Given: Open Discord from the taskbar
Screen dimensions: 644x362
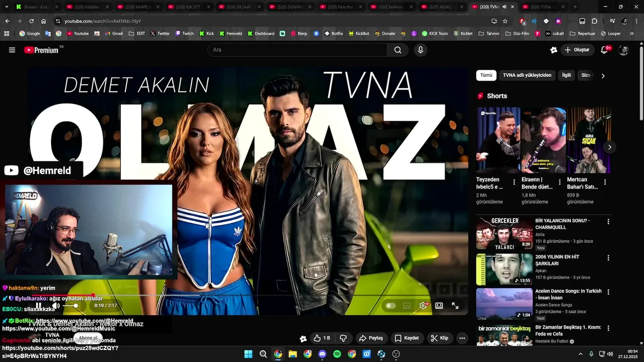Looking at the screenshot, I should coord(323,354).
